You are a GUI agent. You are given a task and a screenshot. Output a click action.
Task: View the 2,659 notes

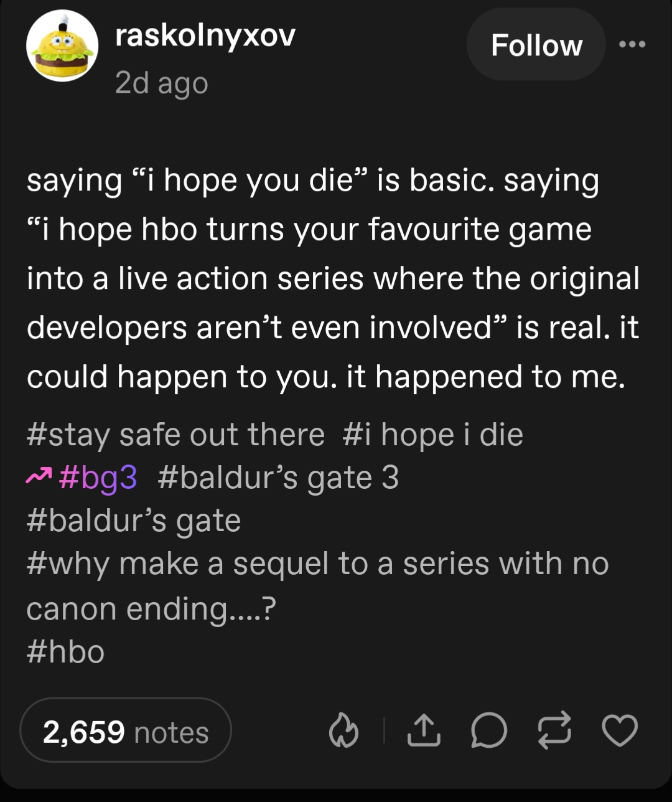126,731
